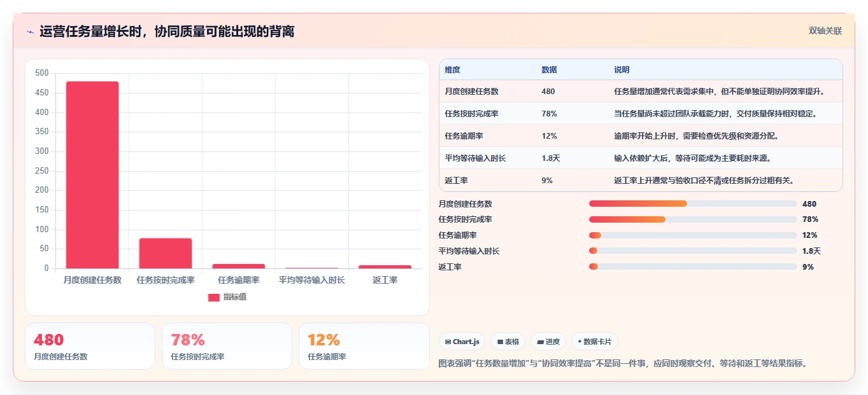Click the 1.8天 value beside the progress bar

[811, 251]
